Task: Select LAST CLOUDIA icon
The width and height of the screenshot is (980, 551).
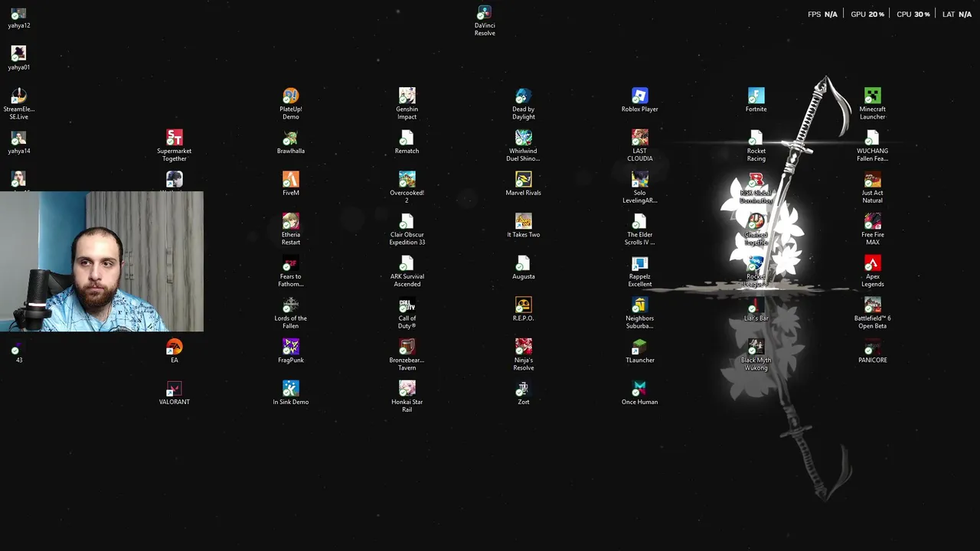Action: pos(640,145)
